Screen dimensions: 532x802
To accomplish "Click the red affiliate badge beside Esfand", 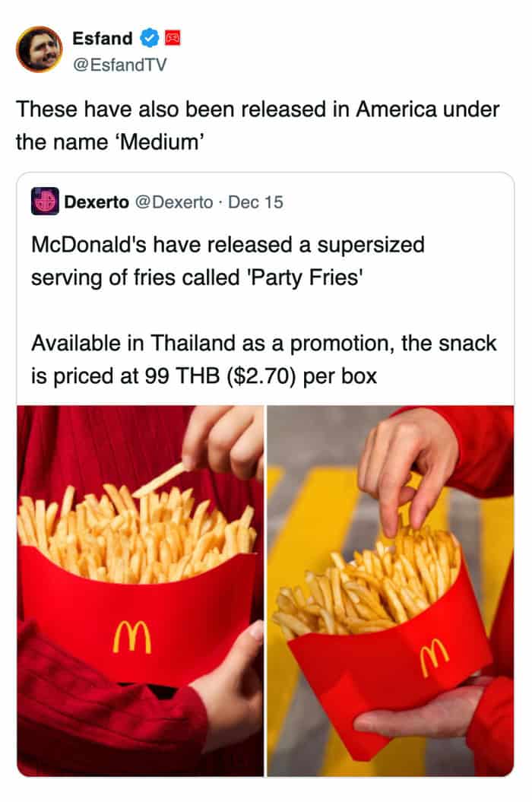I will point(173,38).
